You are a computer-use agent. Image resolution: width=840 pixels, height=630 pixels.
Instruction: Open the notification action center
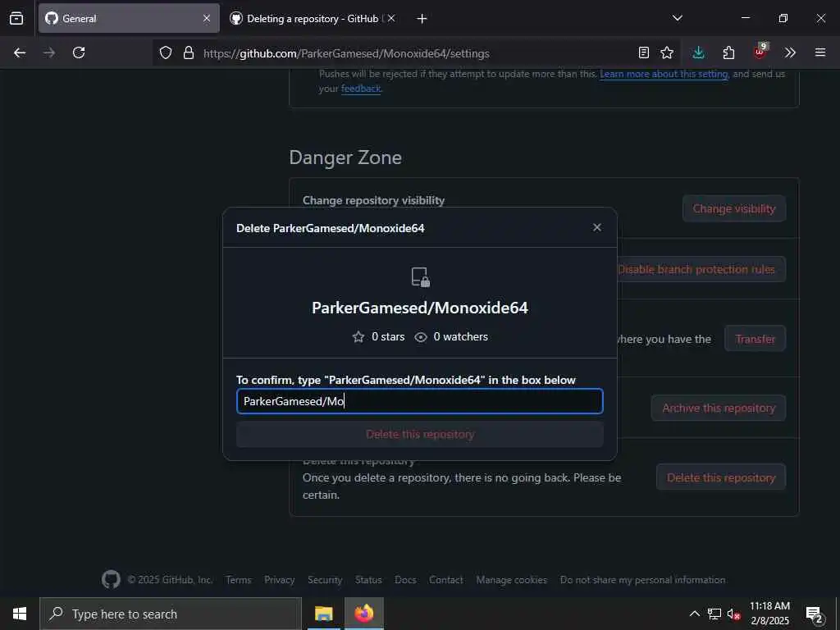pos(815,614)
